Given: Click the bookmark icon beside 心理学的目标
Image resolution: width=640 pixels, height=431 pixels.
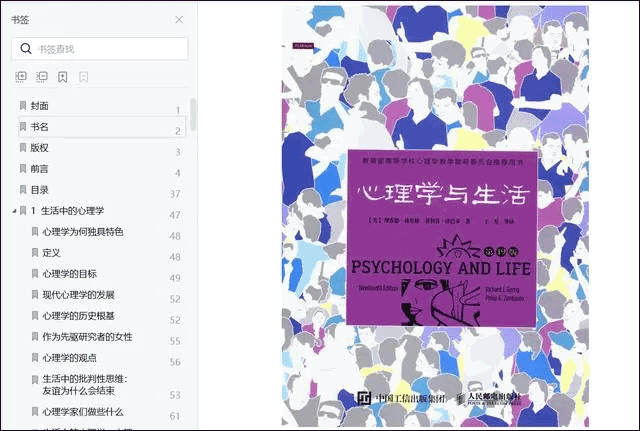Looking at the screenshot, I should [35, 274].
